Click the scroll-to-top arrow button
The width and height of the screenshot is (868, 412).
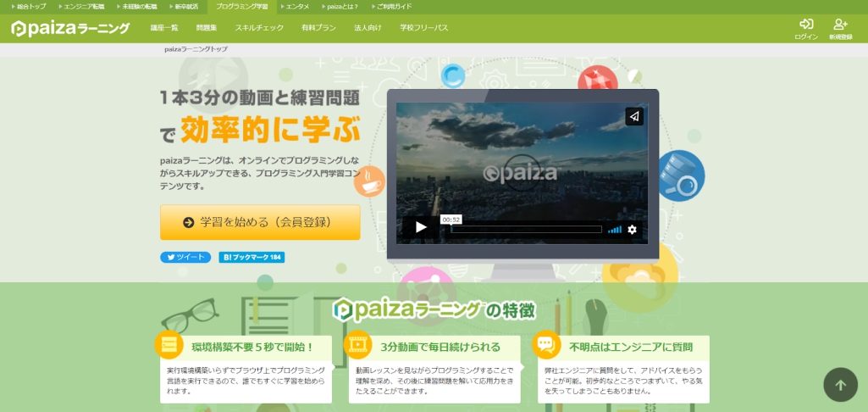[840, 385]
